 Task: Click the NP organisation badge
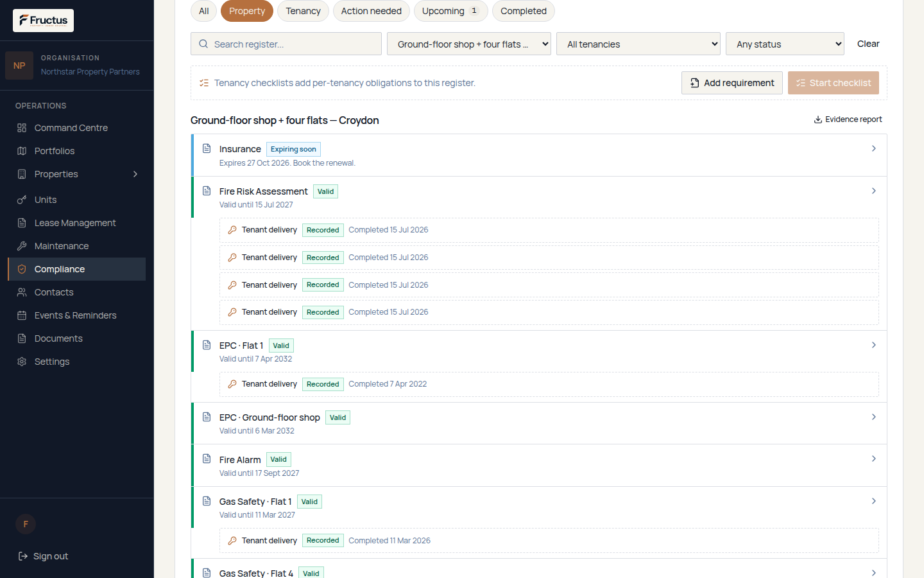(19, 66)
